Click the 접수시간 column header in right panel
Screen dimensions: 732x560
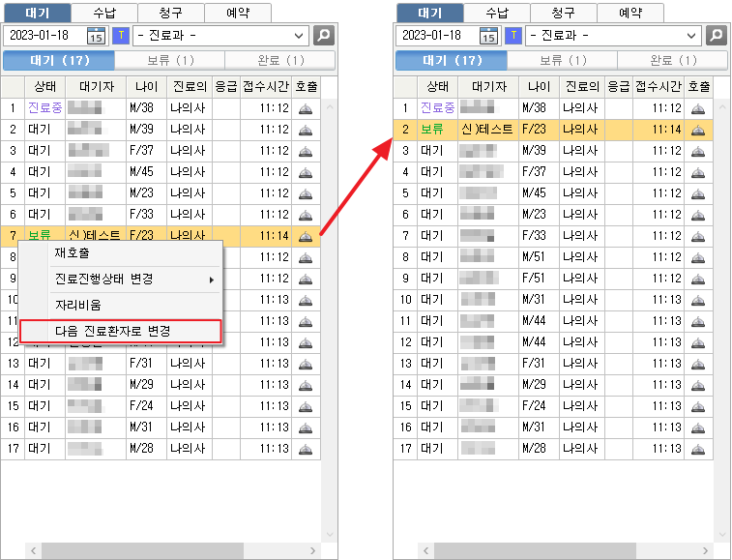click(658, 87)
